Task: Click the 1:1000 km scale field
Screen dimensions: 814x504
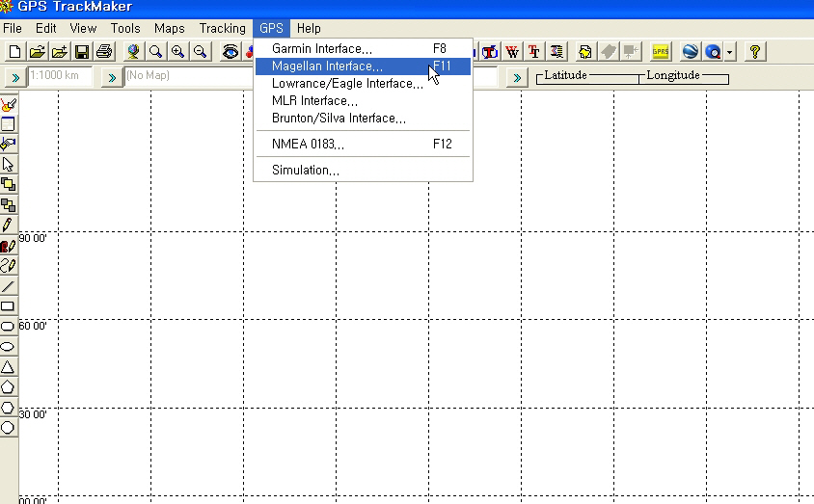Action: 60,76
